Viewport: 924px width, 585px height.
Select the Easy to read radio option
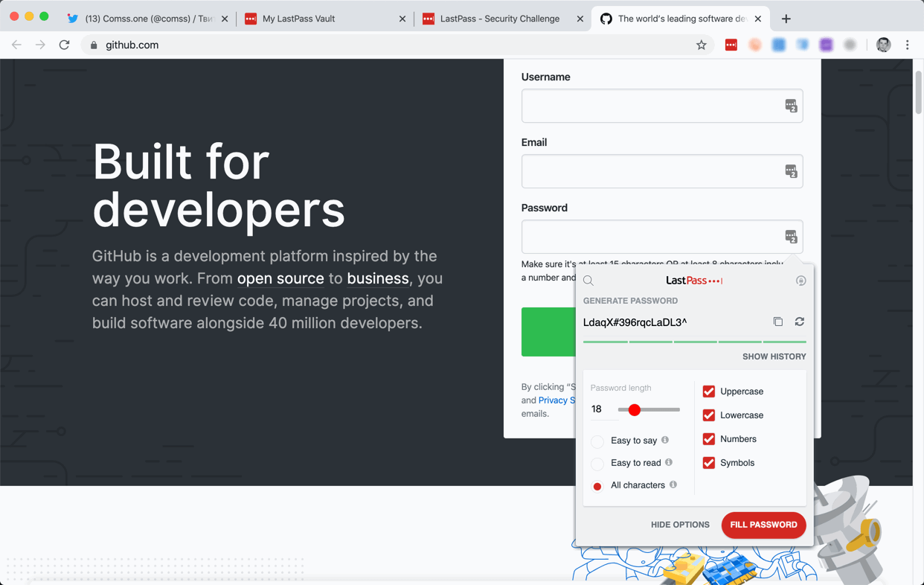[597, 464]
